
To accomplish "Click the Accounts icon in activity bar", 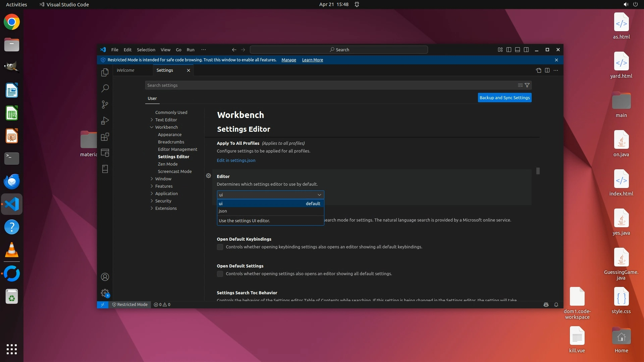I will point(105,277).
